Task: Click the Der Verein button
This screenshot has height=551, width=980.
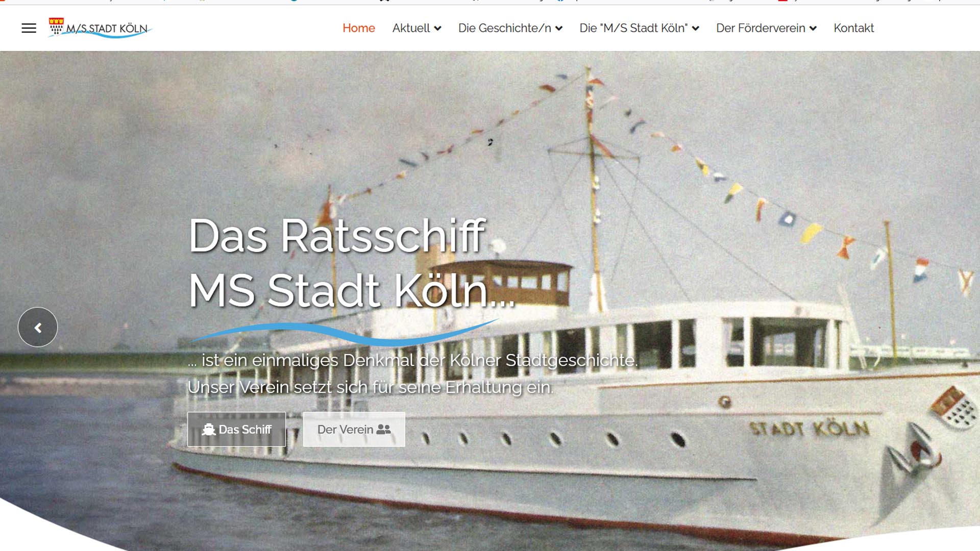Action: pos(354,430)
